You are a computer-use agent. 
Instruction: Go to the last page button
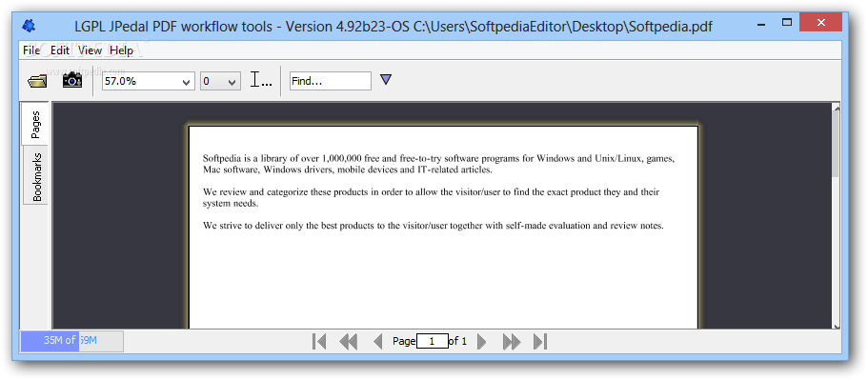coord(540,341)
